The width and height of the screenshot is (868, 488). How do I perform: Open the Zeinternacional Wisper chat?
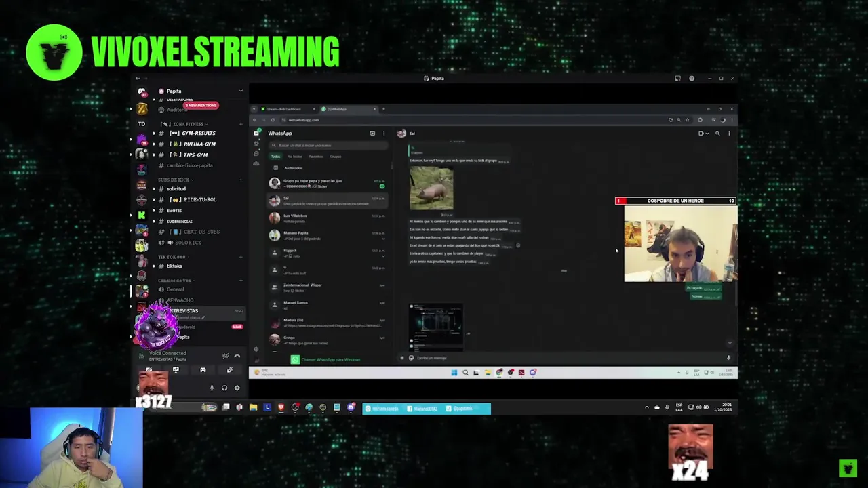[328, 287]
